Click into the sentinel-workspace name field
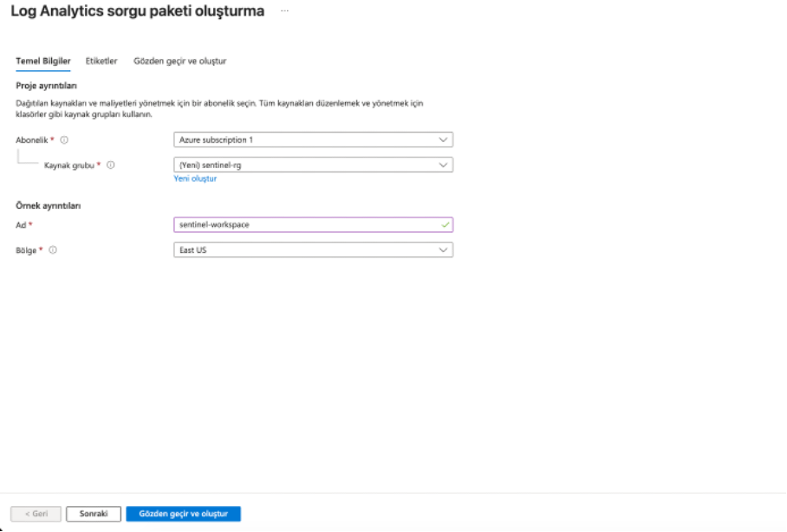This screenshot has width=787, height=532. coord(303,224)
